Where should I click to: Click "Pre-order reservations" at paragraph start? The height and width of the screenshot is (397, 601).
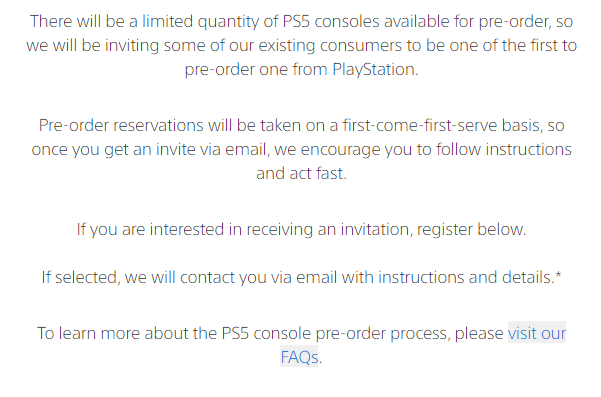[121, 126]
